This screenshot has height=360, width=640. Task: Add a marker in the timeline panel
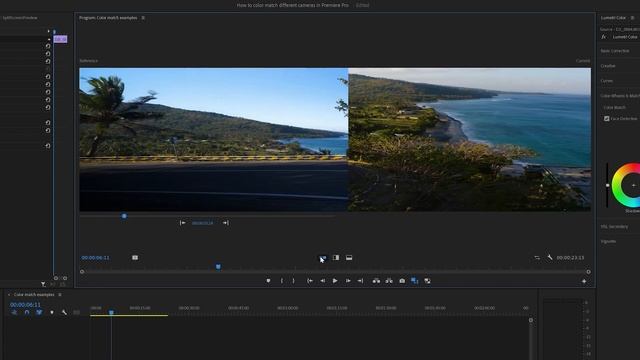[x=52, y=313]
